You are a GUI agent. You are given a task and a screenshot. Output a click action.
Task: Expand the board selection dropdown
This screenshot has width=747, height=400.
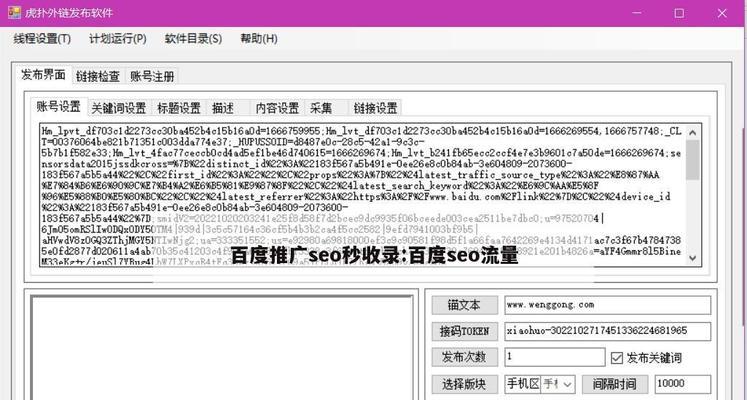[x=569, y=384]
